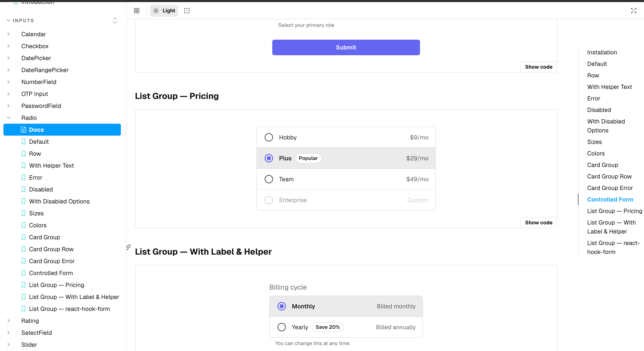The height and width of the screenshot is (351, 644).
Task: Click the bookmark icon beside Sizes story
Action: pyautogui.click(x=23, y=214)
